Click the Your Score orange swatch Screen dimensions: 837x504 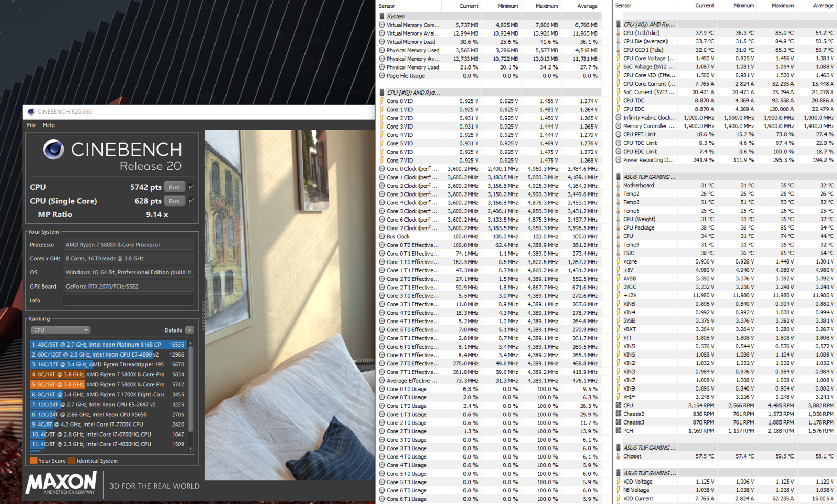[33, 461]
